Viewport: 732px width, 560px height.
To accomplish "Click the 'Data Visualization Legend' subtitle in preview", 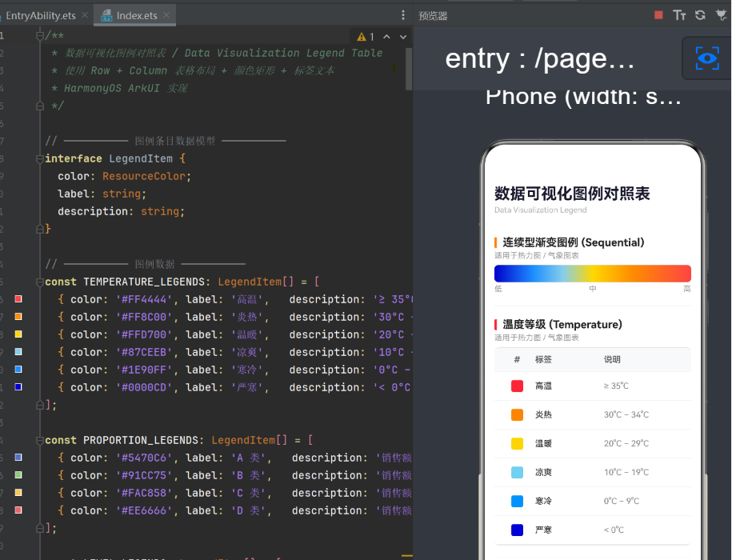I will pos(541,210).
